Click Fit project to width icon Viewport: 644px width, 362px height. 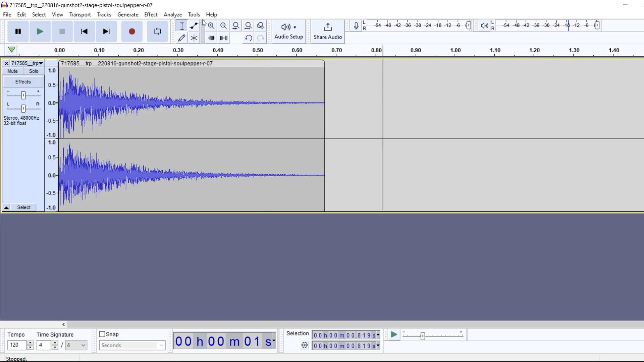[248, 25]
